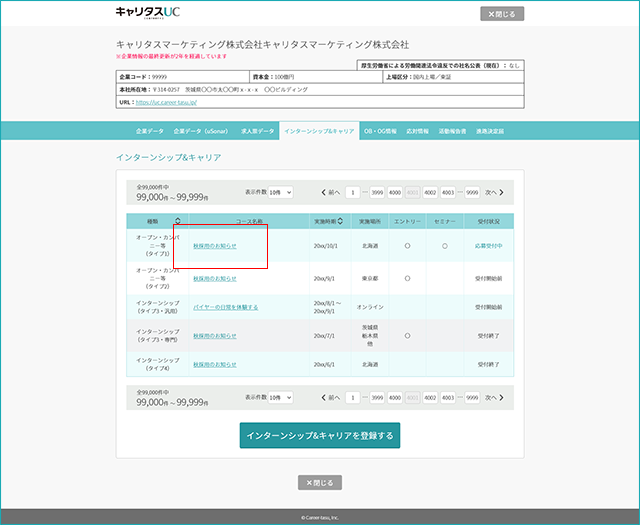Open bottom 表示件数 10件 dropdown

coord(280,397)
